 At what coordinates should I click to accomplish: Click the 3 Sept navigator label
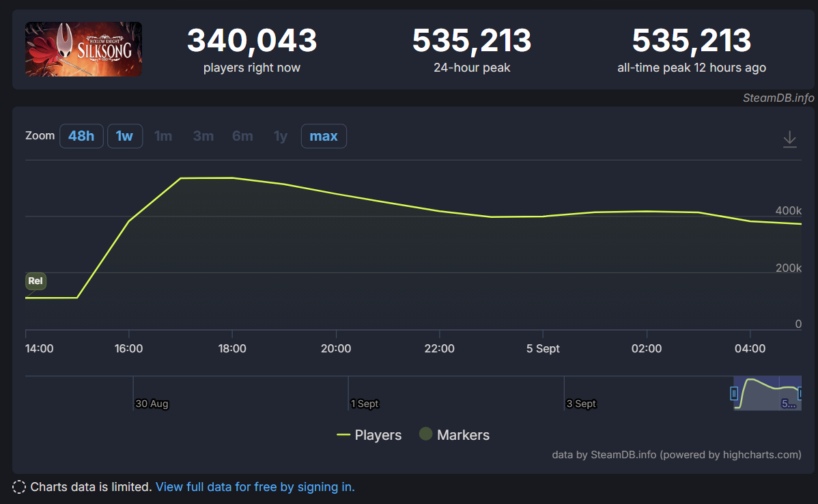[x=581, y=404]
